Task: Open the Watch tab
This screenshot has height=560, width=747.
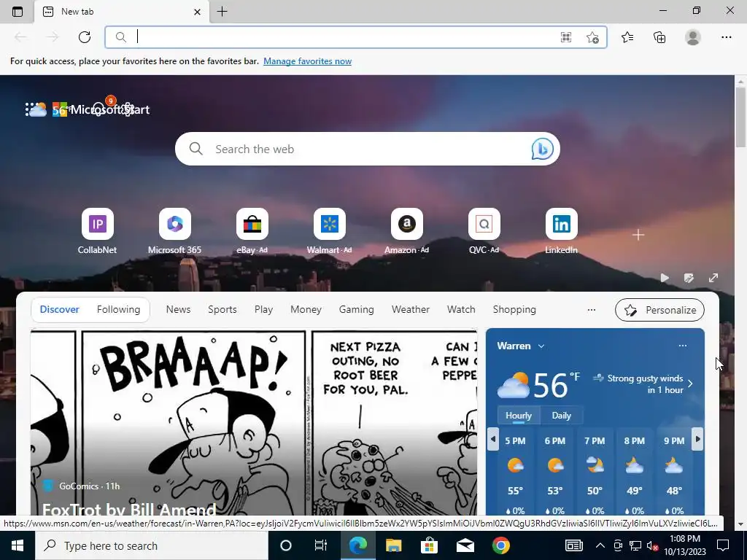Action: pos(461,309)
